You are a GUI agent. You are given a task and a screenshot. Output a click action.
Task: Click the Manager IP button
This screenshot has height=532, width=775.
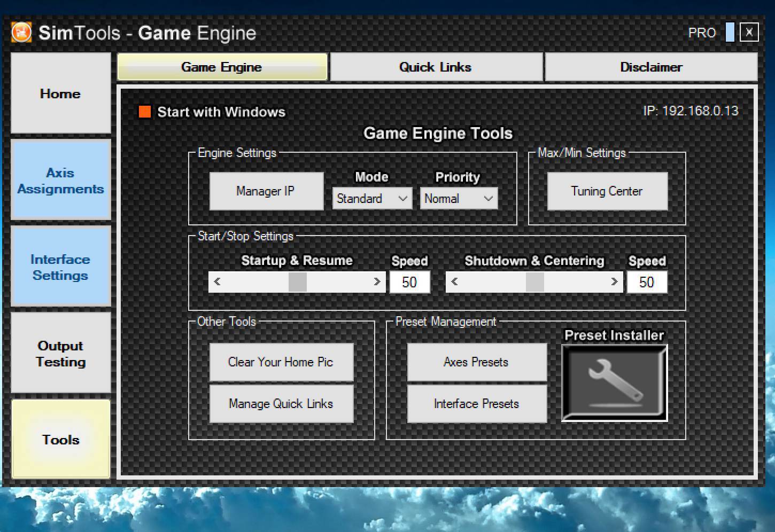[x=266, y=191]
